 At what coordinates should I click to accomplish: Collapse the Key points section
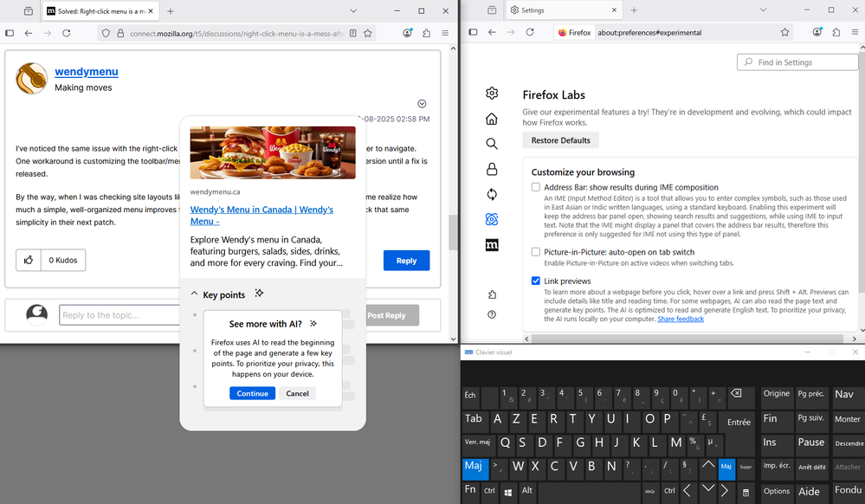click(x=195, y=295)
